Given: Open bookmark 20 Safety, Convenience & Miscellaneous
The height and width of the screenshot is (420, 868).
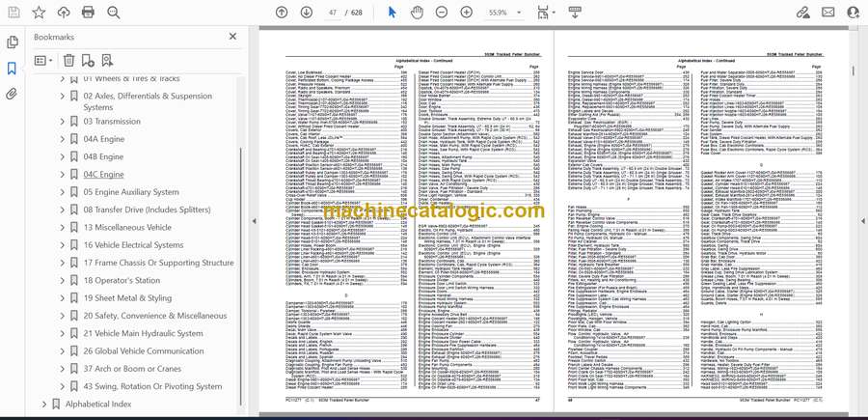Looking at the screenshot, I should click(x=155, y=316).
